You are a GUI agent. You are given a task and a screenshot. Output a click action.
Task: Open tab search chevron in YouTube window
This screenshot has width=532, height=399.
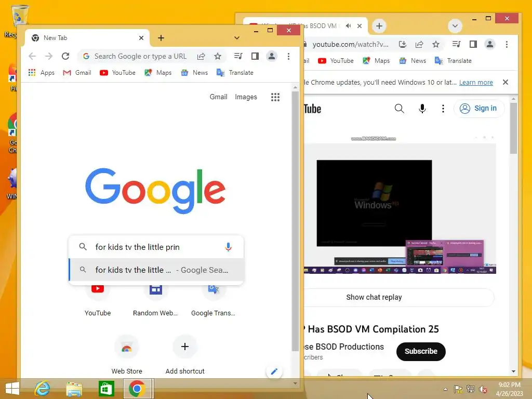pos(455,26)
